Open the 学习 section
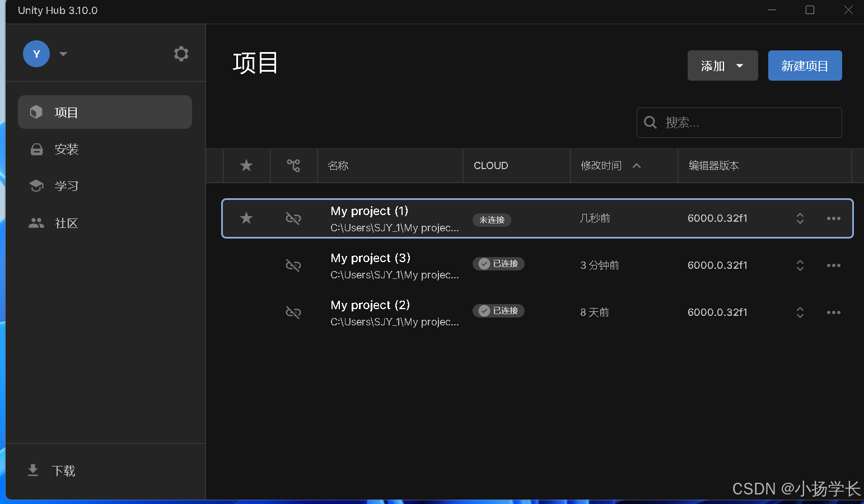The image size is (864, 504). (105, 186)
